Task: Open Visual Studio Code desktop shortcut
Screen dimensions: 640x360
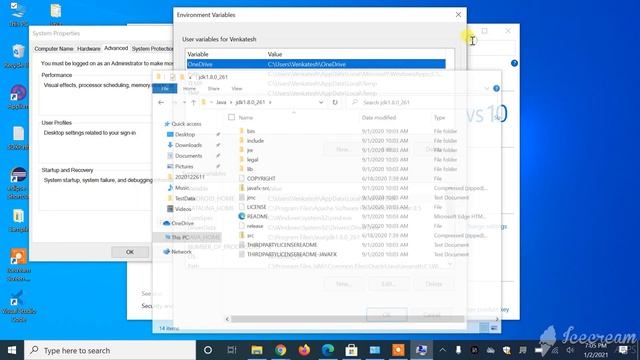Action: [x=18, y=306]
